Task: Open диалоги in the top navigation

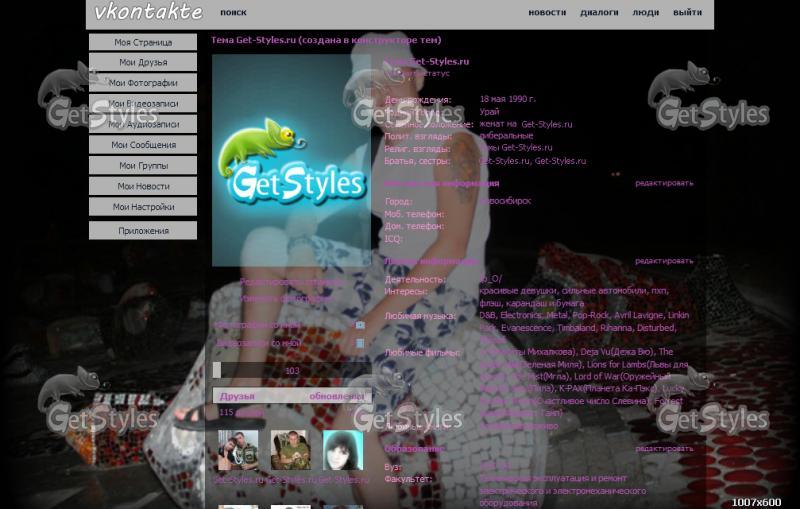Action: coord(599,12)
